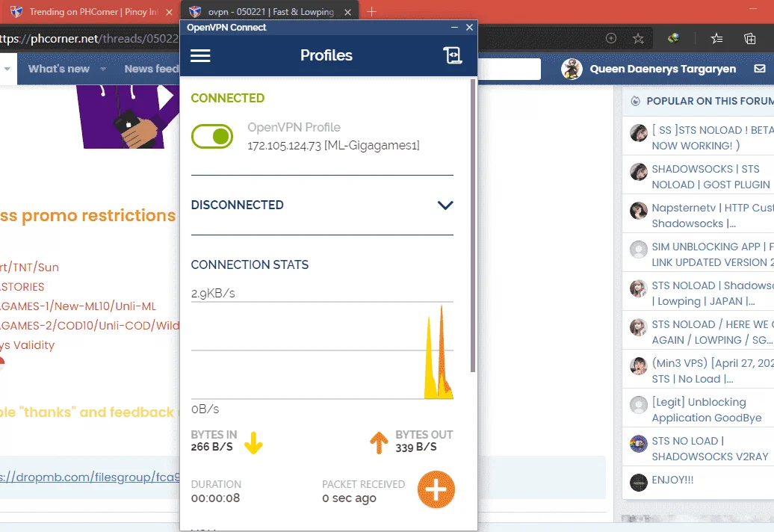Click the browser address bar URL
This screenshot has width=774, height=532.
click(89, 39)
